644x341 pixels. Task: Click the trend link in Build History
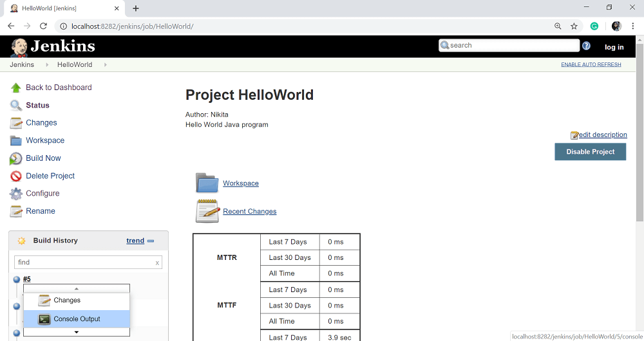click(135, 241)
